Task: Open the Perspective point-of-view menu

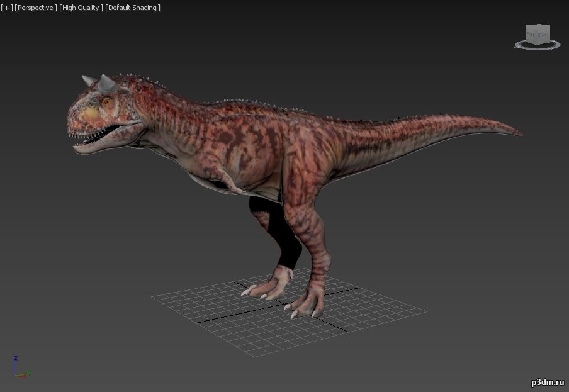Action: pos(35,8)
